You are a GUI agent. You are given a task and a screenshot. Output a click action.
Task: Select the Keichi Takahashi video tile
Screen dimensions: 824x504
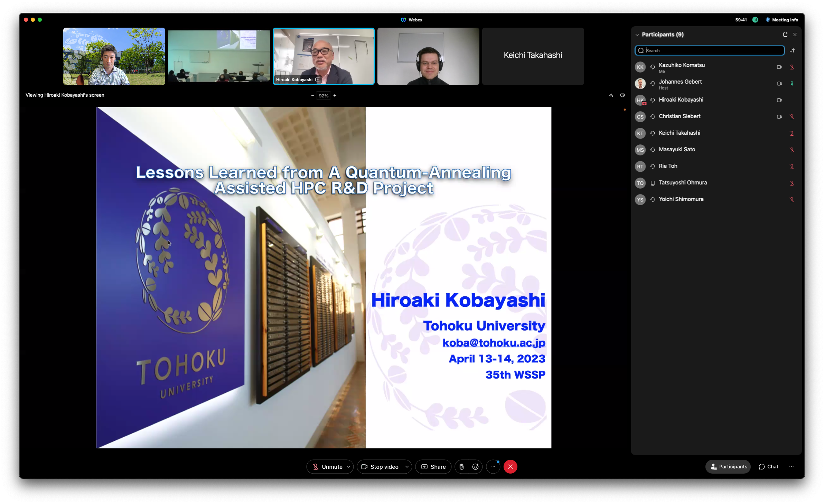pos(533,56)
